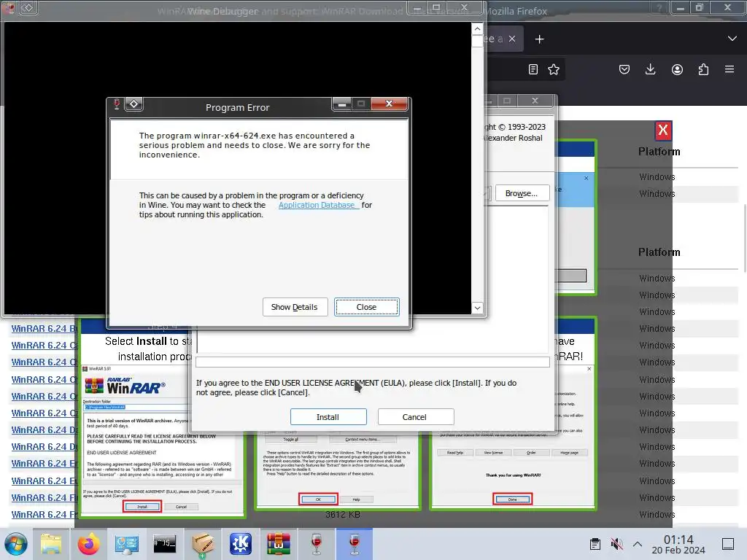
Task: Click the scroll down arrow in Wine Debugger
Action: point(477,308)
